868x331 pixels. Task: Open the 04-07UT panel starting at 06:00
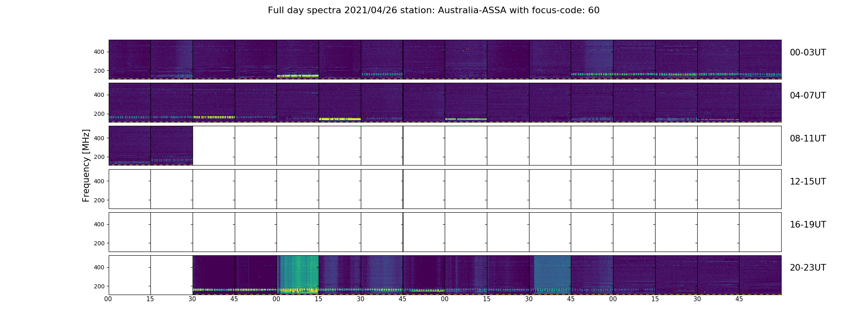click(466, 102)
